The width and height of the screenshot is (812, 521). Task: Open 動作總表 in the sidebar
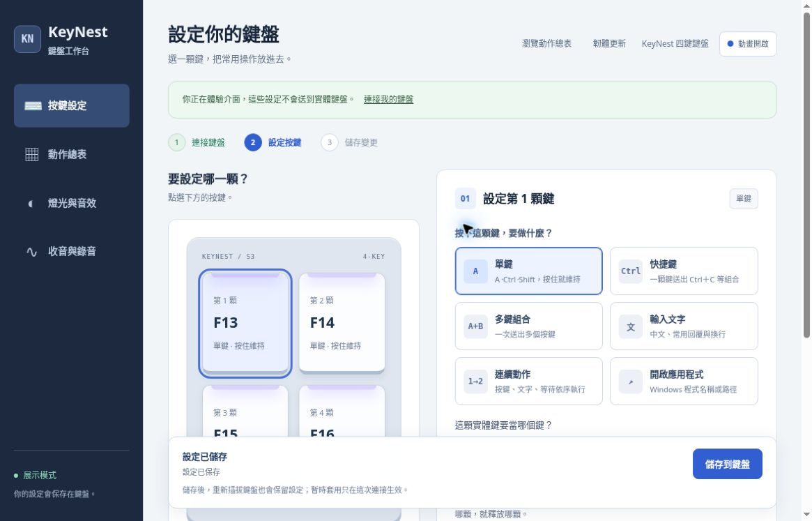[x=72, y=154]
